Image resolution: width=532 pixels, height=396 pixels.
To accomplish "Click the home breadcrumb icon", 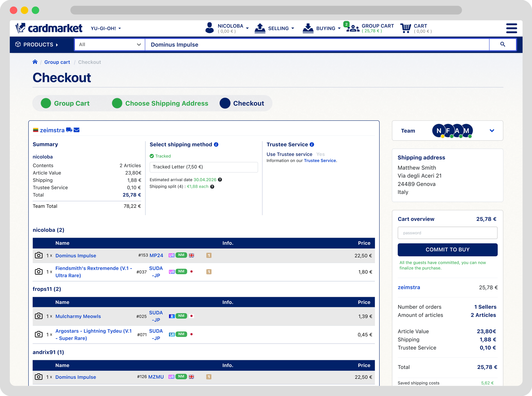I will [35, 62].
